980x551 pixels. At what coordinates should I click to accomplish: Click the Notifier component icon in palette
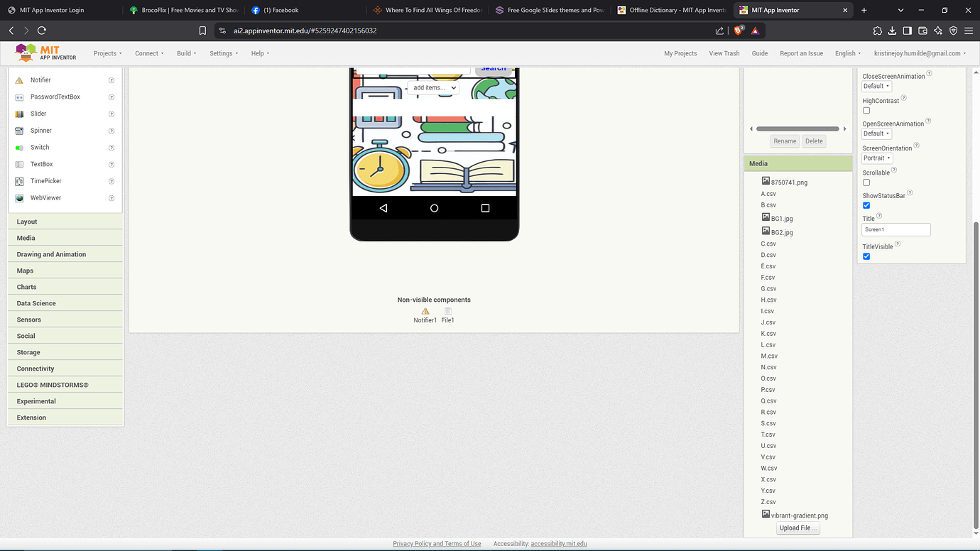pyautogui.click(x=19, y=80)
